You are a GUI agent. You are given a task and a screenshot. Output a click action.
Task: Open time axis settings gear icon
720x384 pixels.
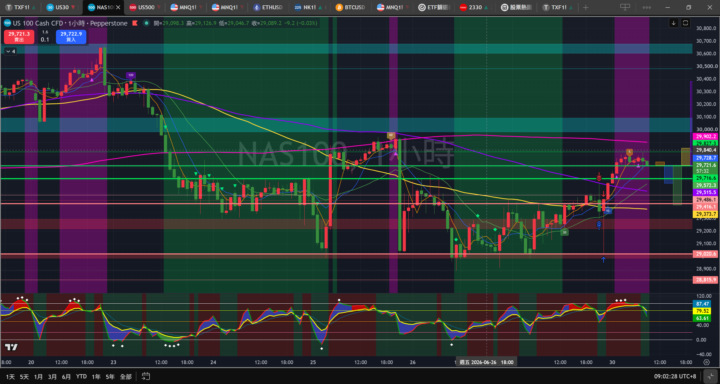pos(706,362)
